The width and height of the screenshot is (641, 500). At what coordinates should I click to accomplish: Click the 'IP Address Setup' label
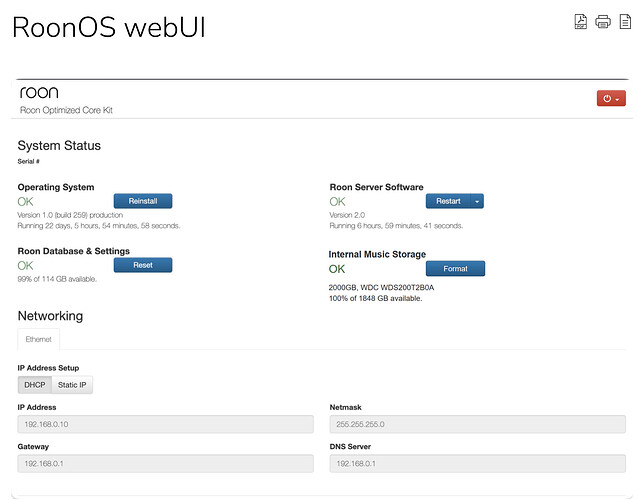coord(48,368)
